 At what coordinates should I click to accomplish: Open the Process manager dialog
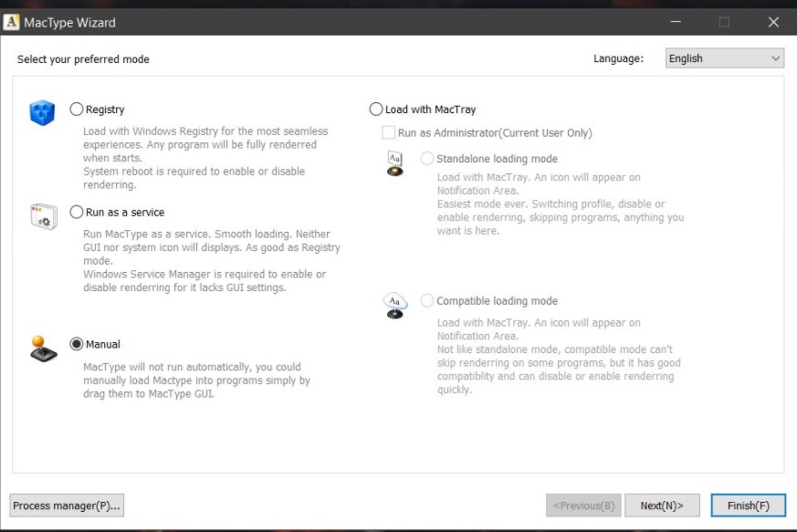pyautogui.click(x=66, y=506)
